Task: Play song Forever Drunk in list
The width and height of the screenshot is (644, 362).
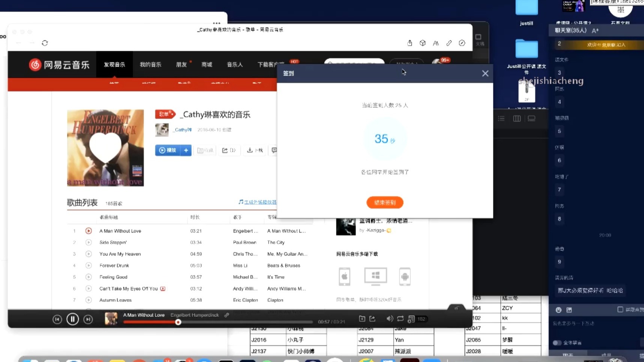Action: point(89,266)
